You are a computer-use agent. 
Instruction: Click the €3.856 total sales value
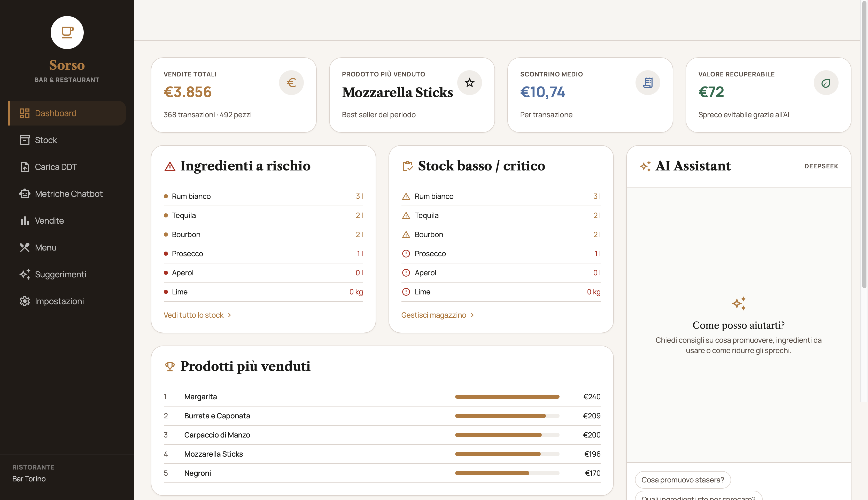point(188,92)
